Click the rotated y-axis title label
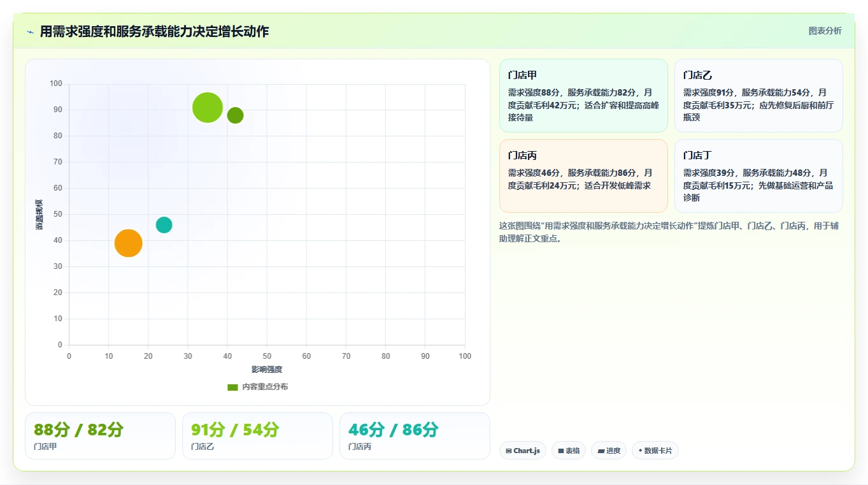Viewport: 868px width, 485px height. tap(39, 215)
